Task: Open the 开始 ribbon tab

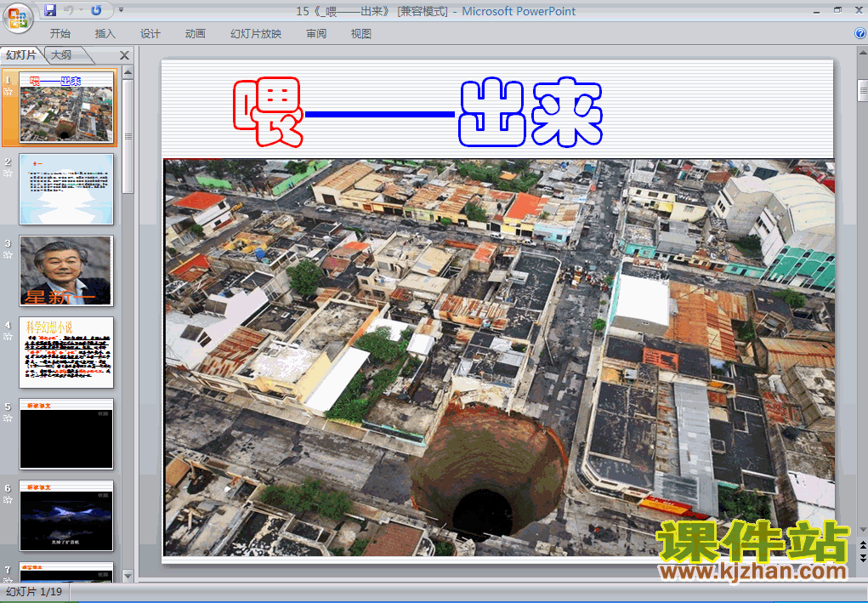Action: click(60, 34)
